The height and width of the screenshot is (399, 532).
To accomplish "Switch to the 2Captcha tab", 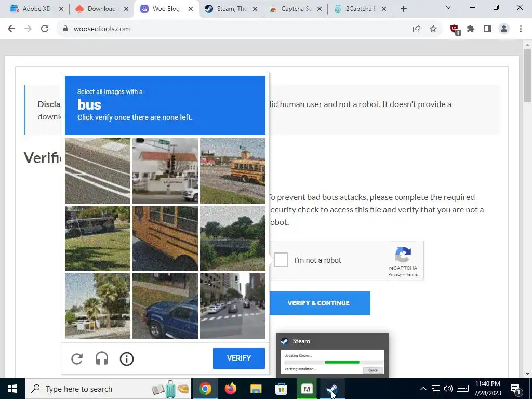I will tap(361, 9).
